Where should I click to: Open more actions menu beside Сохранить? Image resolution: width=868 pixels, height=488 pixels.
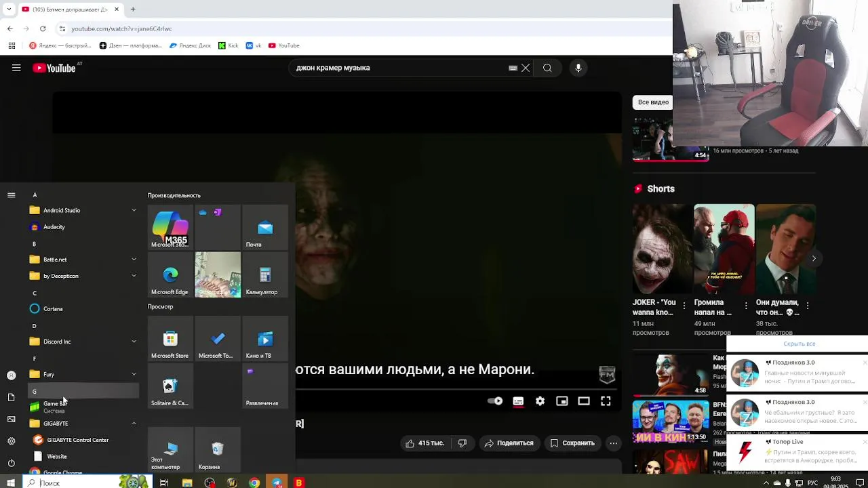pyautogui.click(x=613, y=443)
